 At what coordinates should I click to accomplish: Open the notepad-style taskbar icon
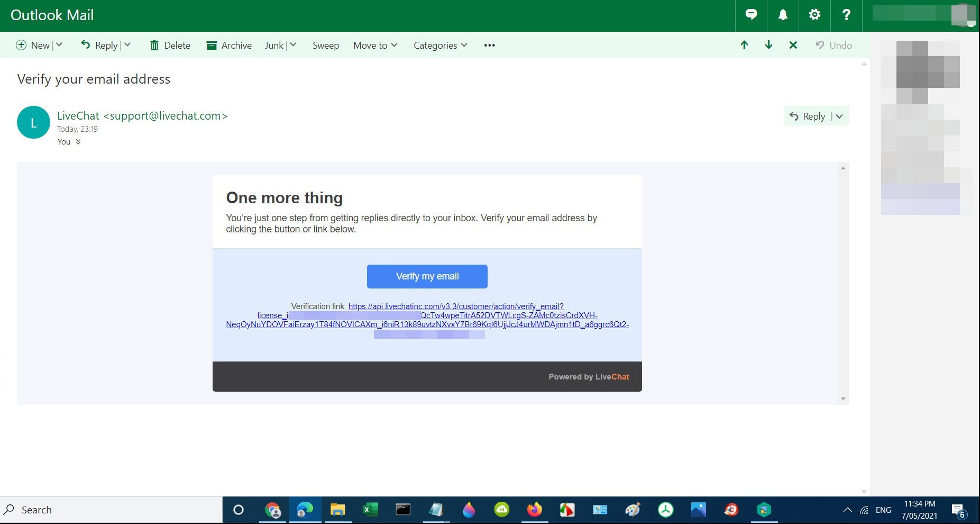point(436,510)
